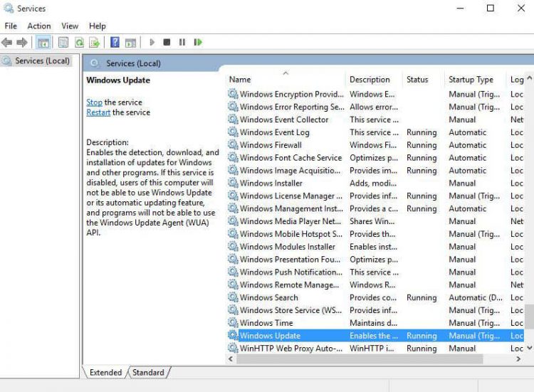Click the Pause Service icon

pos(182,42)
